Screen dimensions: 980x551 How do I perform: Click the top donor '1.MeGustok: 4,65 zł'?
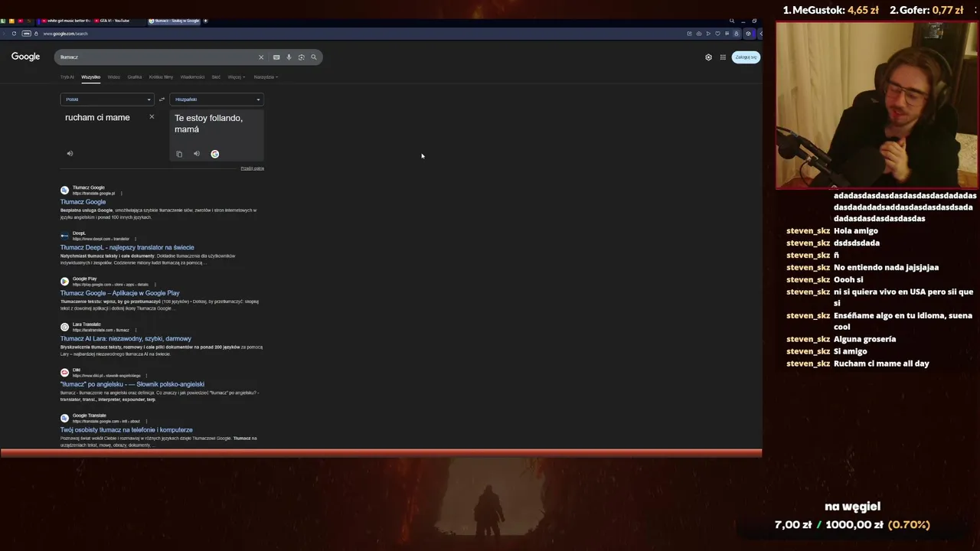tap(831, 11)
